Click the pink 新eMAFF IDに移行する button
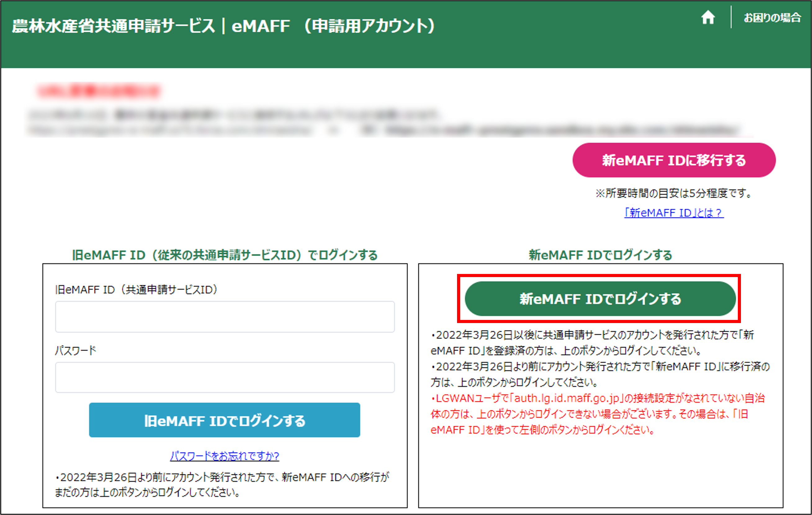Image resolution: width=812 pixels, height=515 pixels. [673, 161]
